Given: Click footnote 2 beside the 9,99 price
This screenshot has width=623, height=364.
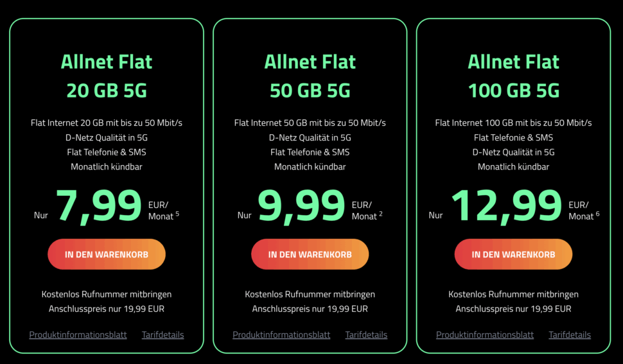Looking at the screenshot, I should (x=381, y=213).
